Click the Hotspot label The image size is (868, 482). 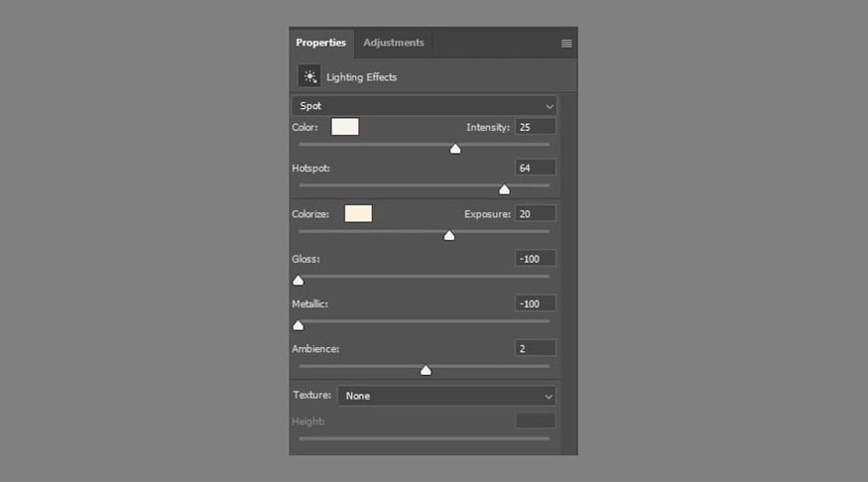tap(310, 168)
